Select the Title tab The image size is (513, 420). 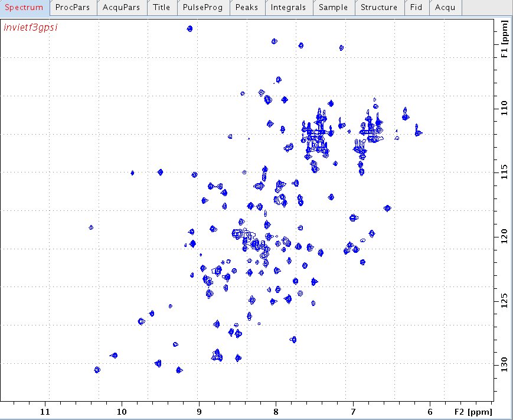tap(161, 8)
